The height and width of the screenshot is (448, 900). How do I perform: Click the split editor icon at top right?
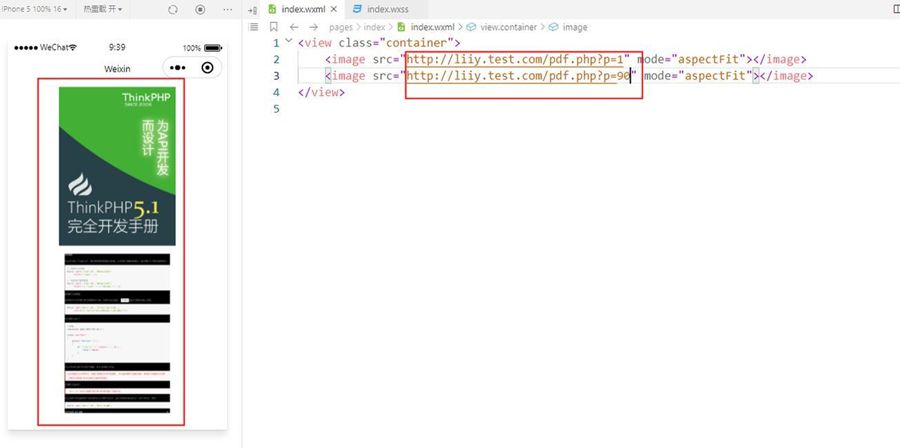click(x=894, y=9)
